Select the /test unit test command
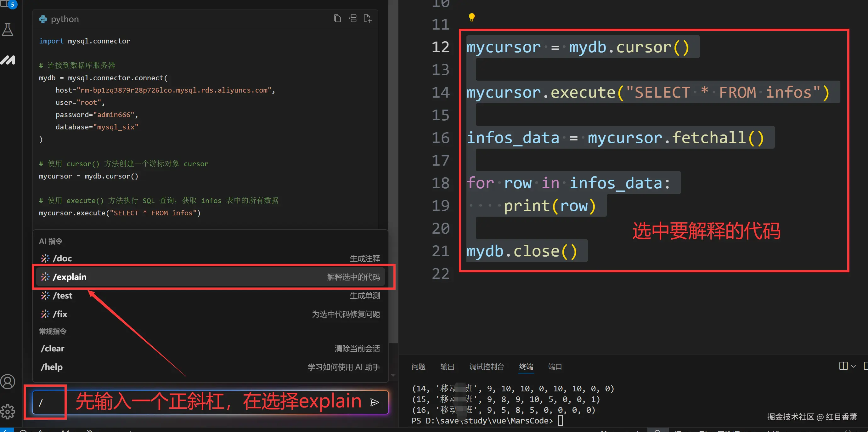Screen dimensions: 868x432 pyautogui.click(x=210, y=295)
